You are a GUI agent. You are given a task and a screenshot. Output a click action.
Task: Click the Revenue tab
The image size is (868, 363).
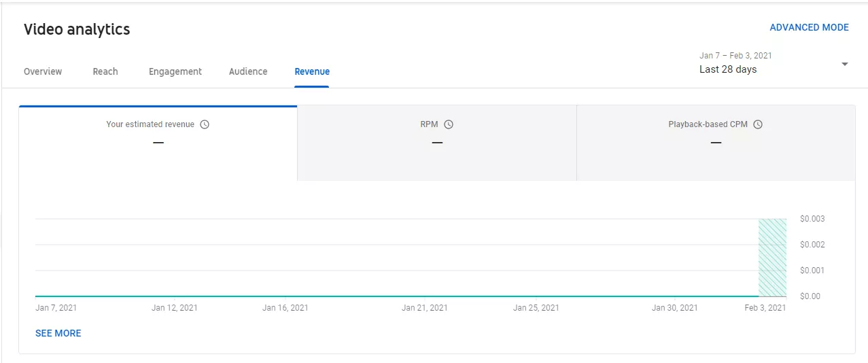[312, 71]
